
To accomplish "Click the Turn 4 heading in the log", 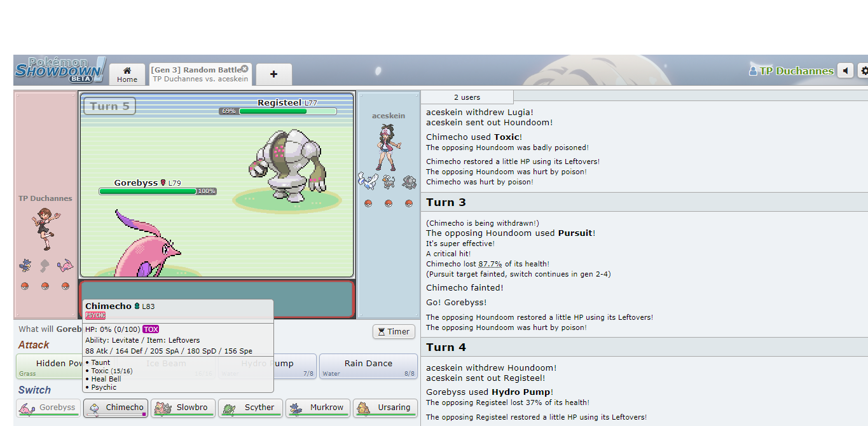I will tap(446, 347).
